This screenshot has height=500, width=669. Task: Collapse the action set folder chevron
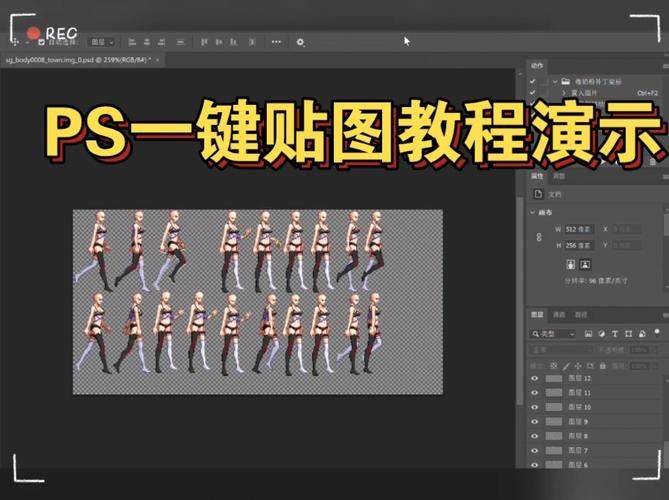point(555,81)
